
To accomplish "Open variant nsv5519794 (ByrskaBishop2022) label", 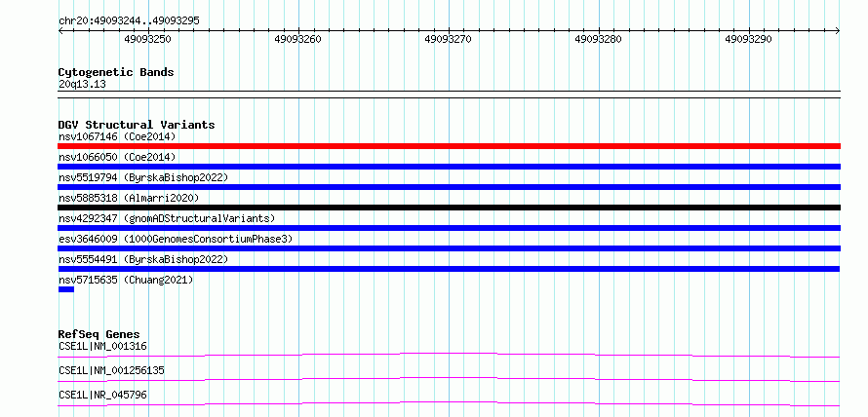I will coord(142,177).
